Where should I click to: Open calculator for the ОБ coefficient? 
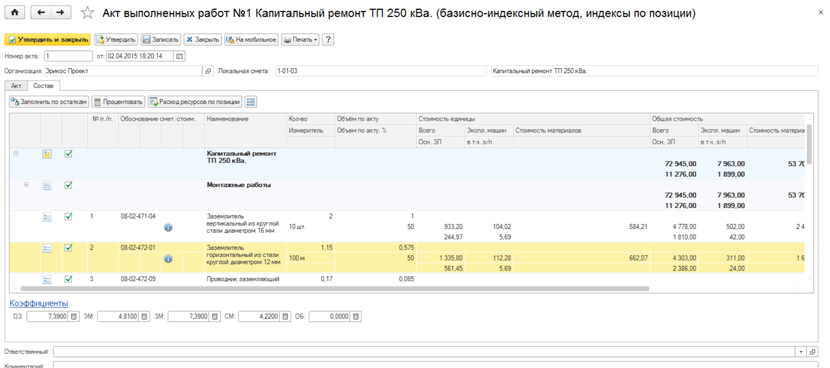pyautogui.click(x=356, y=317)
